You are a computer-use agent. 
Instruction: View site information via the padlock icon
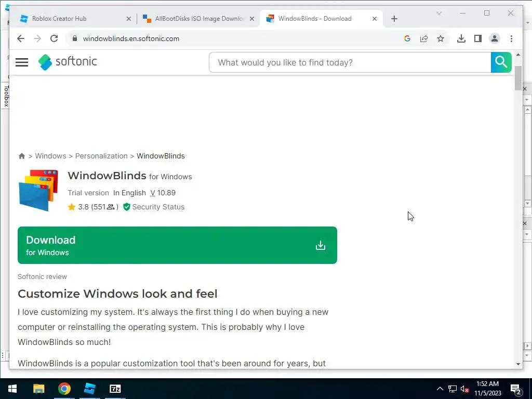(75, 38)
